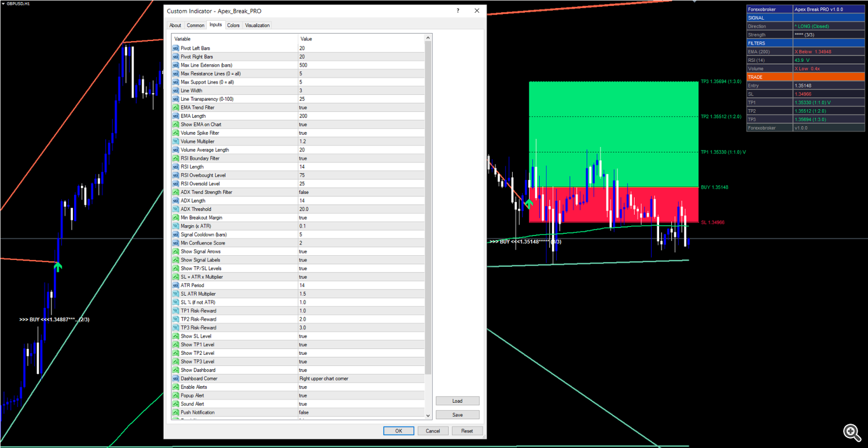Open the Common tab

point(196,25)
